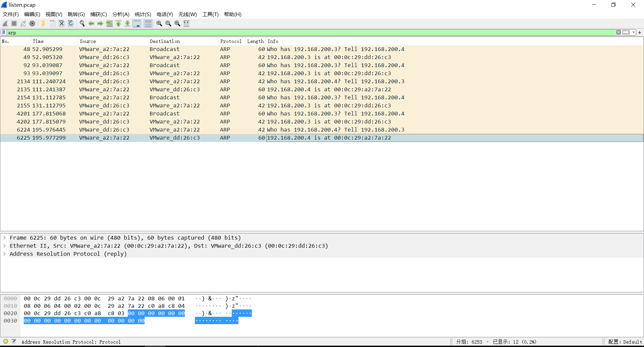The image size is (644, 347).
Task: Open the filter history dropdown arrow
Action: tap(634, 33)
